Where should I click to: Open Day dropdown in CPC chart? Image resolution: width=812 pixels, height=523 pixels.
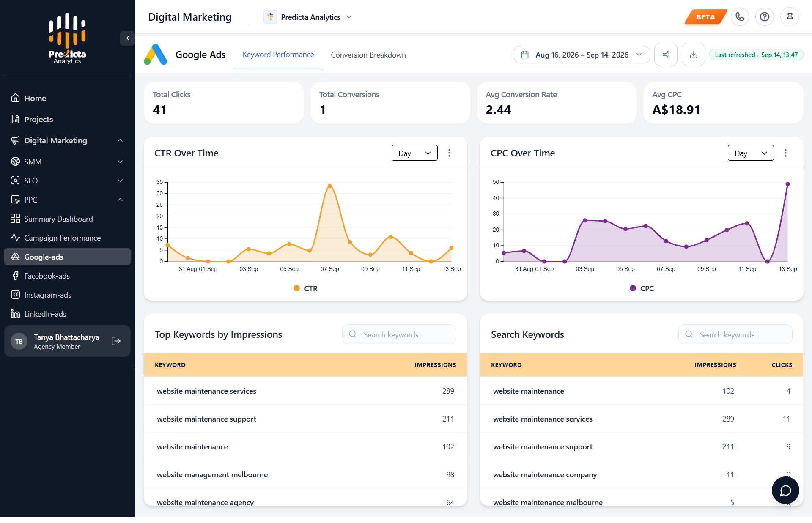coord(751,153)
